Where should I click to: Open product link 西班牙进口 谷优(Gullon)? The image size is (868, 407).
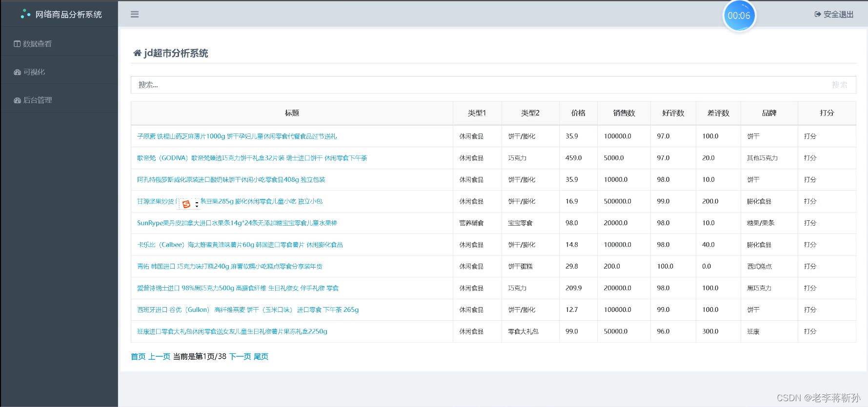click(x=248, y=310)
